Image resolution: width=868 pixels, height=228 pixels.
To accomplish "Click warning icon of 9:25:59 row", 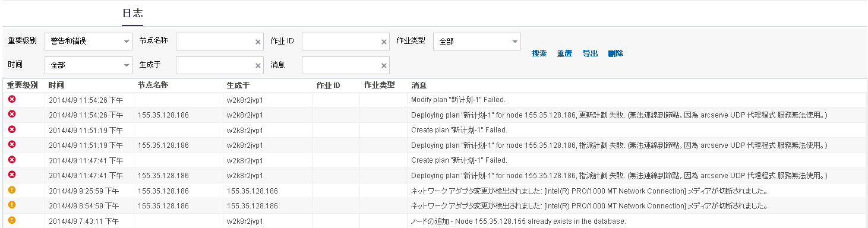I will pos(12,190).
